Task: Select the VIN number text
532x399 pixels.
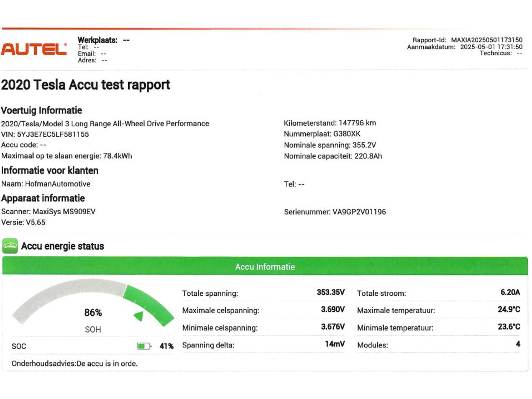Action: tap(53, 134)
